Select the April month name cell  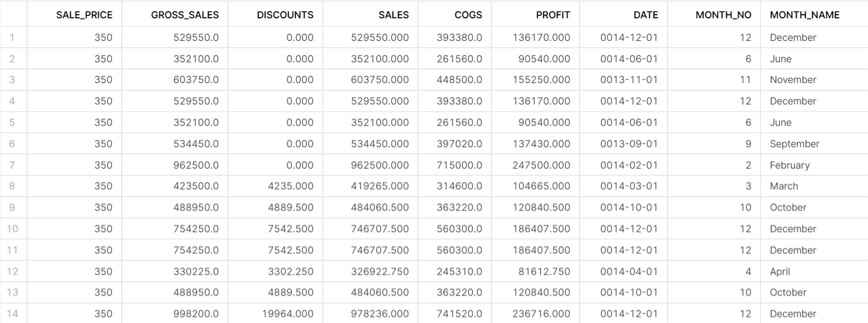[780, 271]
